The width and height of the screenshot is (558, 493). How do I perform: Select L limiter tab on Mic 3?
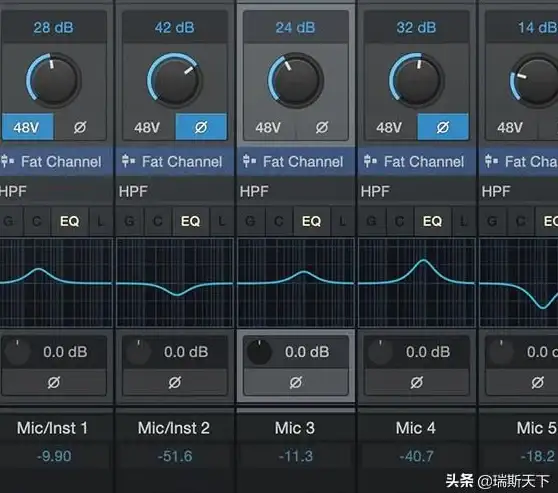[x=343, y=221]
